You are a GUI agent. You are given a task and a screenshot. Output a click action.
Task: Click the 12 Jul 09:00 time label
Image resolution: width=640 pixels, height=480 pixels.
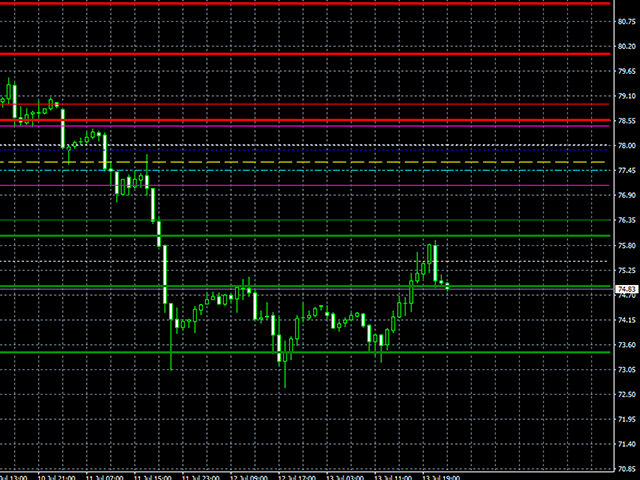click(x=249, y=477)
